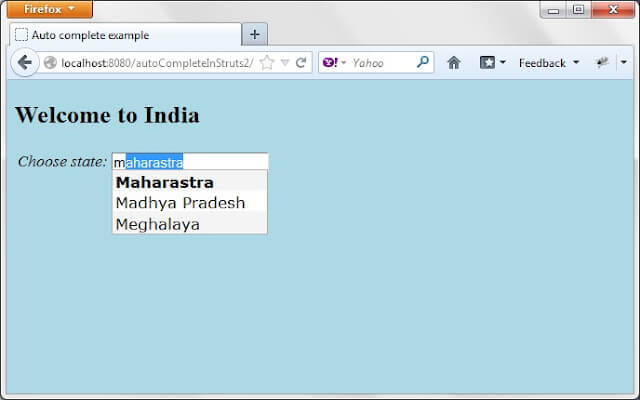Open Yahoo search engine selector
The width and height of the screenshot is (640, 400).
[334, 62]
